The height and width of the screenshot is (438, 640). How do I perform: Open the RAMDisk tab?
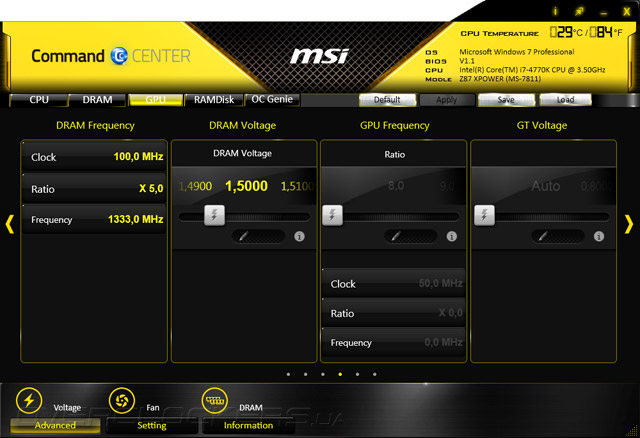coord(214,100)
